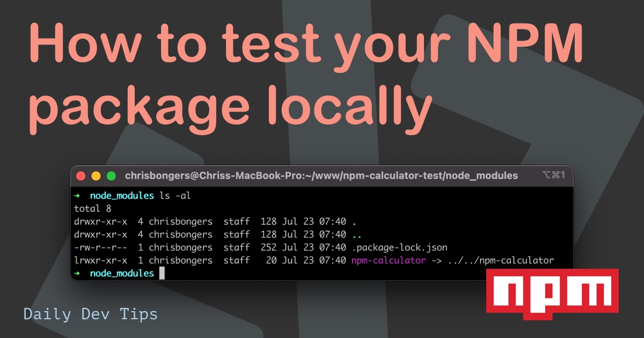Click the terminal title bar path text
This screenshot has width=644, height=338.
pyautogui.click(x=320, y=175)
